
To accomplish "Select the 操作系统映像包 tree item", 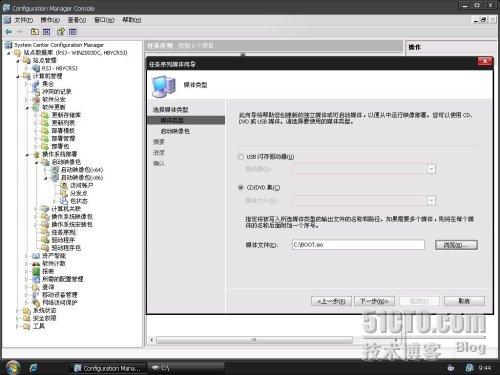I will [x=72, y=217].
